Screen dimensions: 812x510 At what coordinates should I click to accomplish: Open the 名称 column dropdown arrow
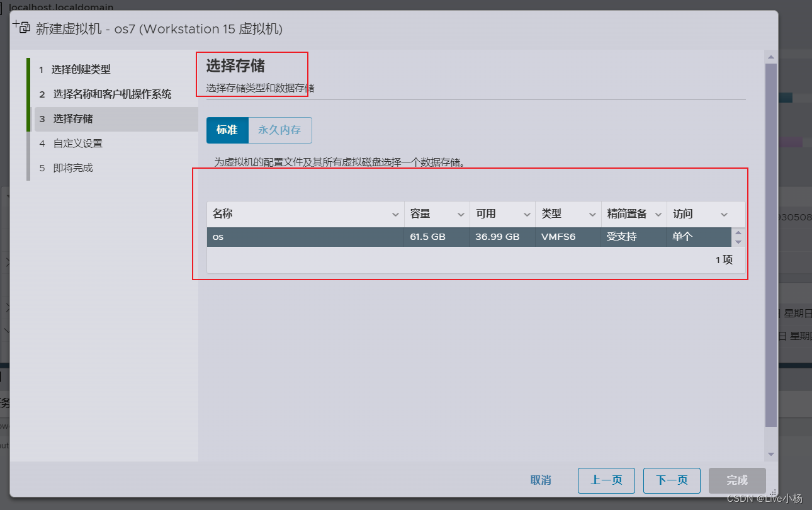point(395,215)
